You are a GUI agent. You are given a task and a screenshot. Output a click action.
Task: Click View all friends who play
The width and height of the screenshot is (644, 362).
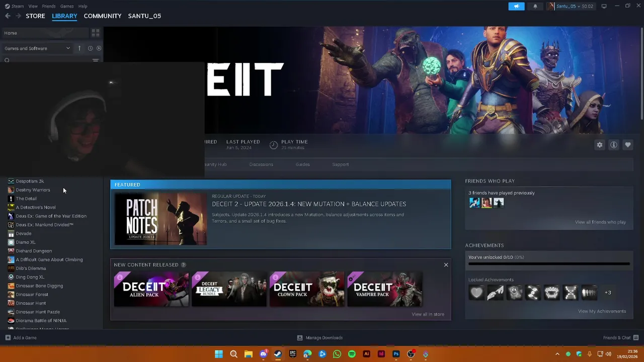(x=600, y=222)
